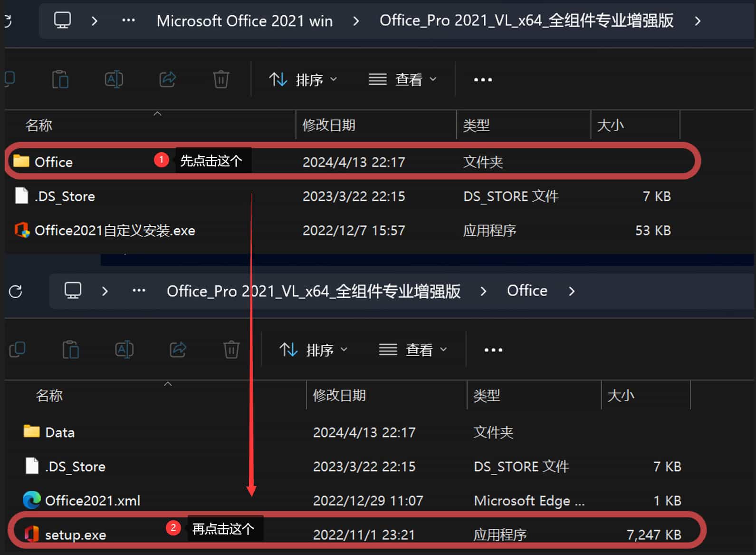Click the Office2021自定义安装.exe application icon

[22, 230]
